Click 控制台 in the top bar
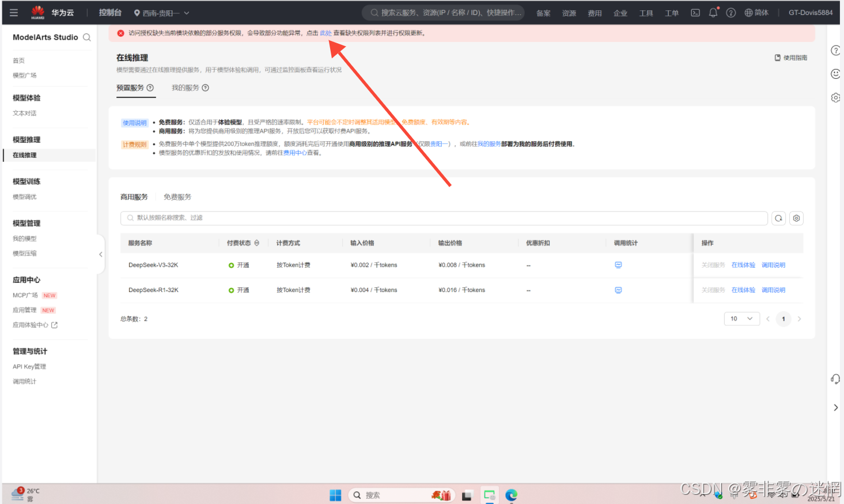Image resolution: width=844 pixels, height=504 pixels. (110, 13)
